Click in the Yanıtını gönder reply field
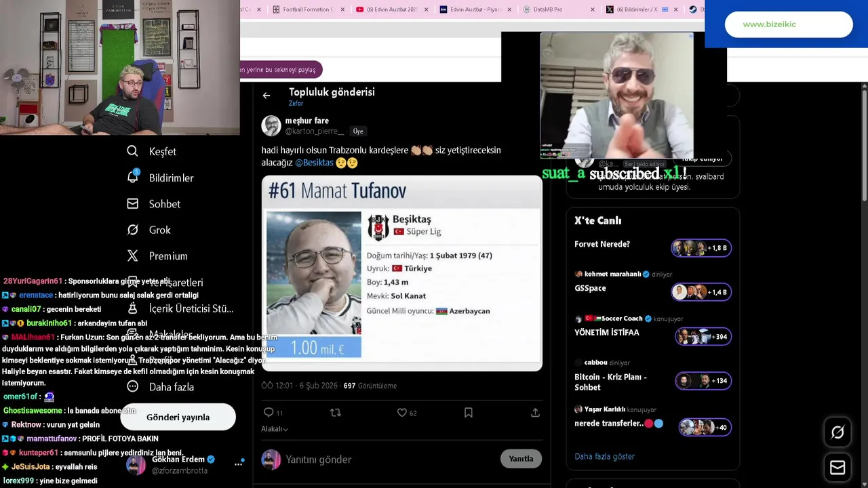This screenshot has width=868, height=488. pos(390,459)
